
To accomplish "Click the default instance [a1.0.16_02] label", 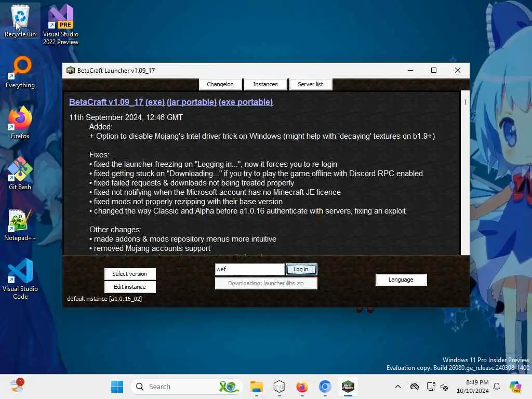I will tap(104, 299).
